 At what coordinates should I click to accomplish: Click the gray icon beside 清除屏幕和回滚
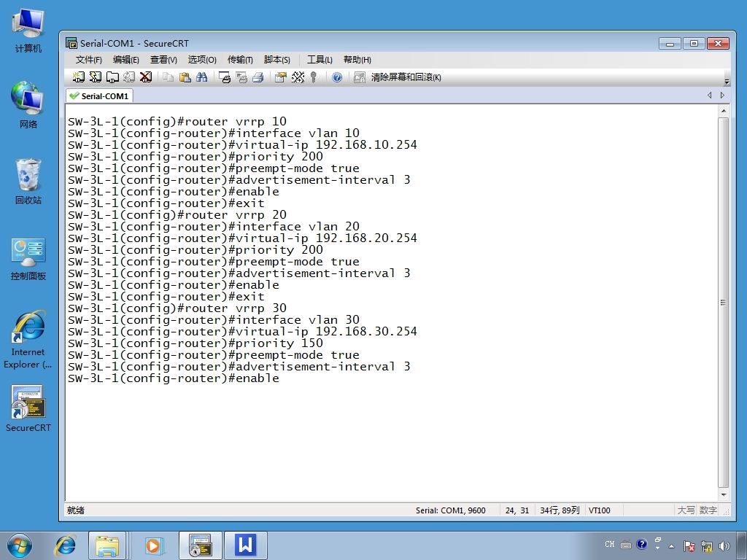point(360,77)
